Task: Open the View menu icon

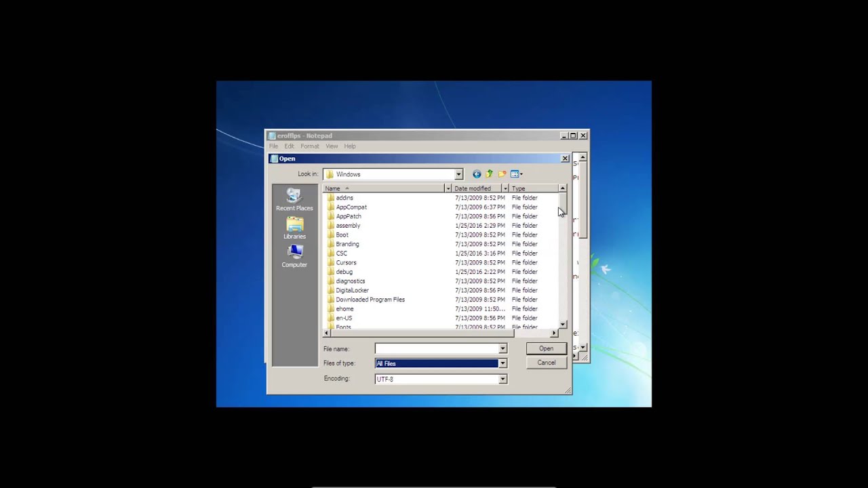Action: point(516,174)
